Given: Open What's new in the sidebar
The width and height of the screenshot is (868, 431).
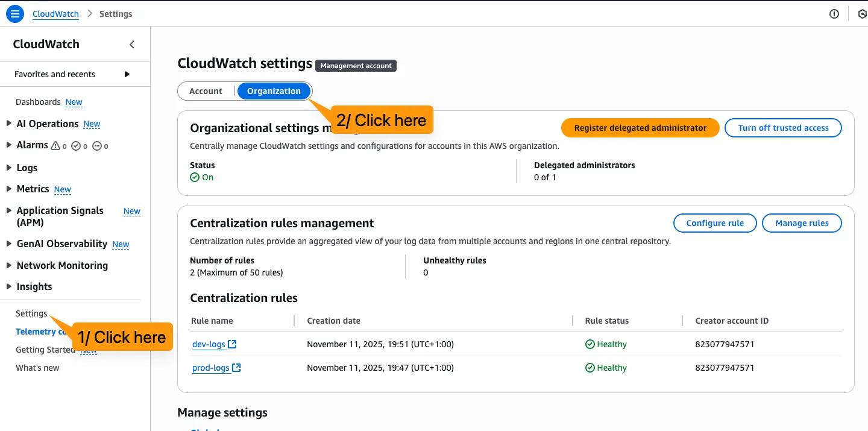Looking at the screenshot, I should click(37, 368).
